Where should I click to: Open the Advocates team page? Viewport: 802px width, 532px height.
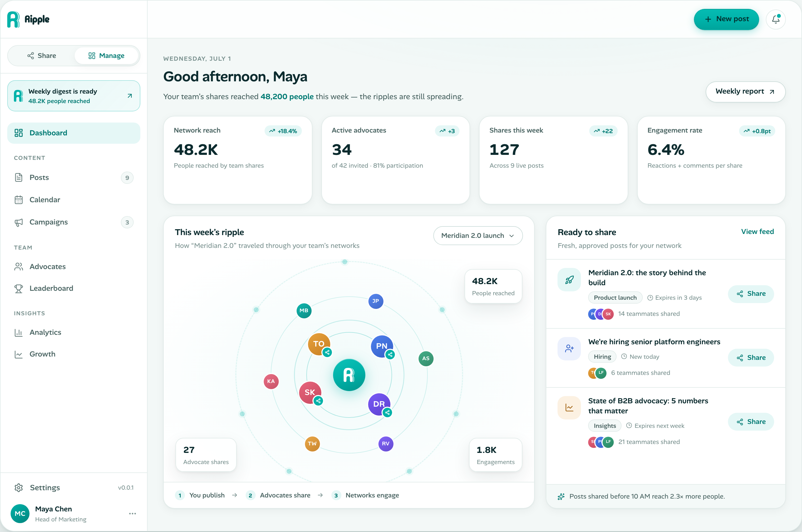74,267
